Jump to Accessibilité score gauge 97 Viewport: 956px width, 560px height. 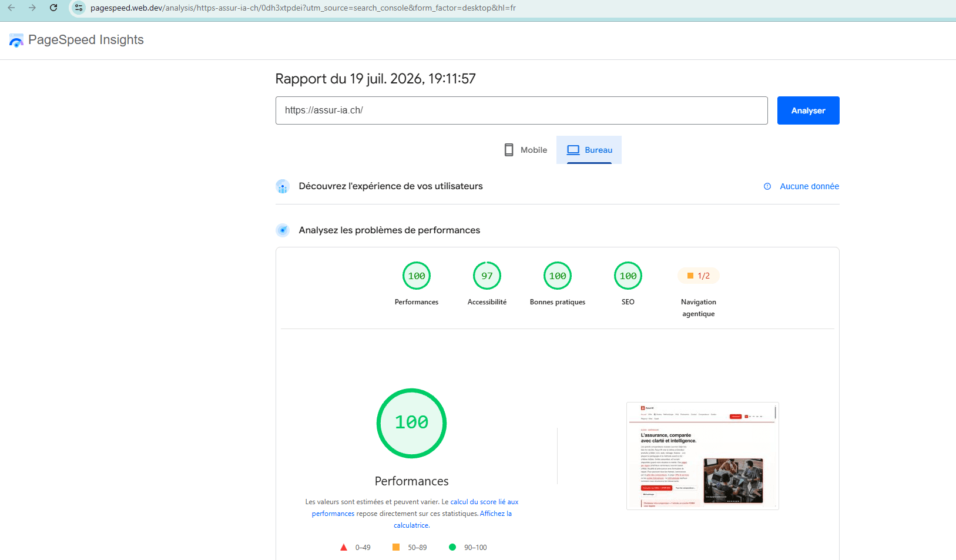tap(487, 276)
